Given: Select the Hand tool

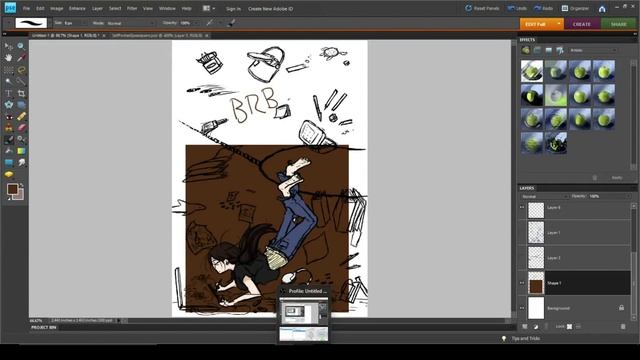Looking at the screenshot, I should tap(8, 58).
